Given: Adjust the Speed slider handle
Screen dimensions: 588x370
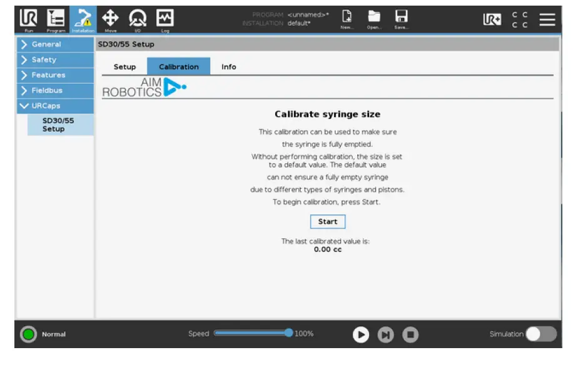Looking at the screenshot, I should [288, 332].
